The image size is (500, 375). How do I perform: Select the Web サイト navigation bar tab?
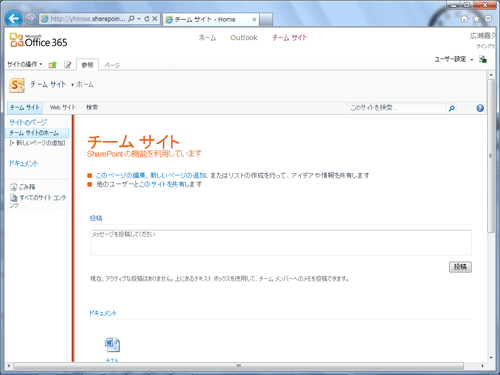(62, 107)
